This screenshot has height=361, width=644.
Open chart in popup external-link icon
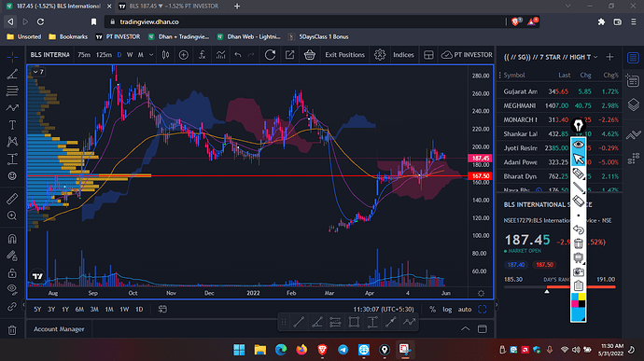coord(289,55)
